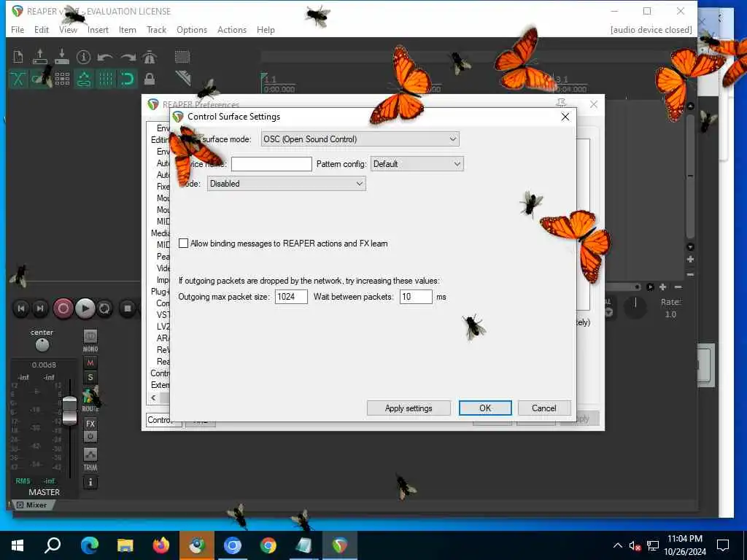Image resolution: width=747 pixels, height=560 pixels.
Task: Open the Actions menu
Action: click(x=232, y=29)
